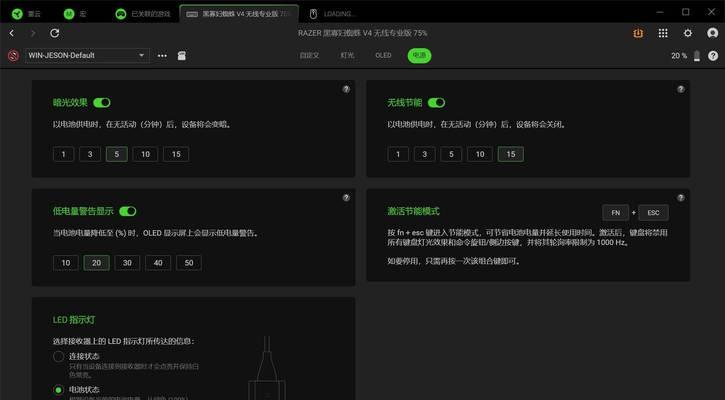Set 暗光效果 dim timer to 5
This screenshot has width=725, height=400.
click(117, 154)
